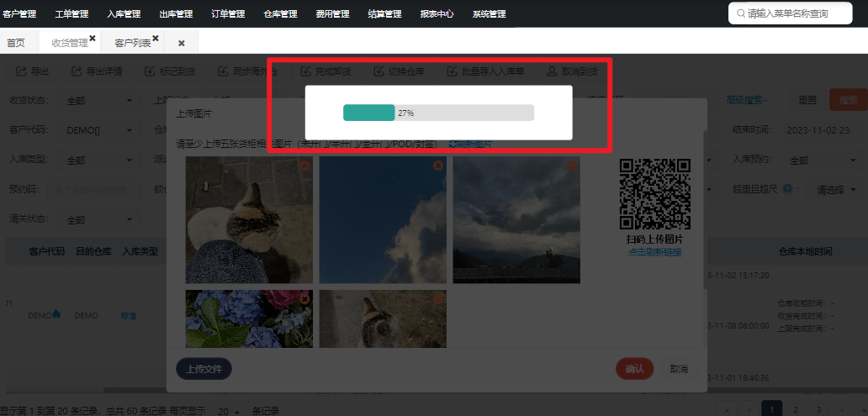The width and height of the screenshot is (868, 416).
Task: Click the close-all tabs x icon
Action: tap(181, 43)
